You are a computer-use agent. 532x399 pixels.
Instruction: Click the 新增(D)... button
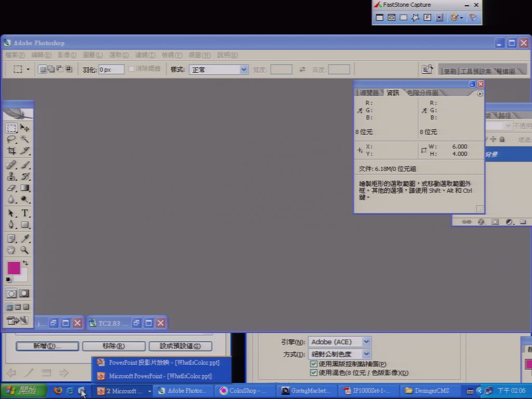pos(47,346)
